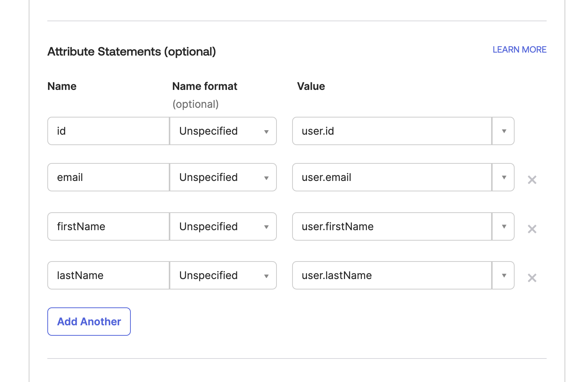Image resolution: width=588 pixels, height=382 pixels.
Task: Open the LEARN MORE link
Action: click(519, 50)
